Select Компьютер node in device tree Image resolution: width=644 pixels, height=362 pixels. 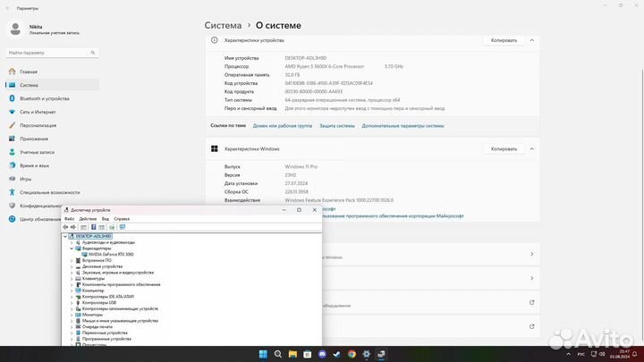(93, 290)
